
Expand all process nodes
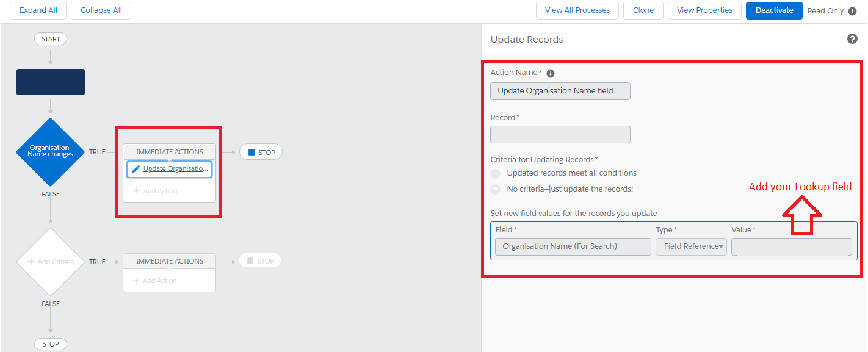pyautogui.click(x=38, y=10)
